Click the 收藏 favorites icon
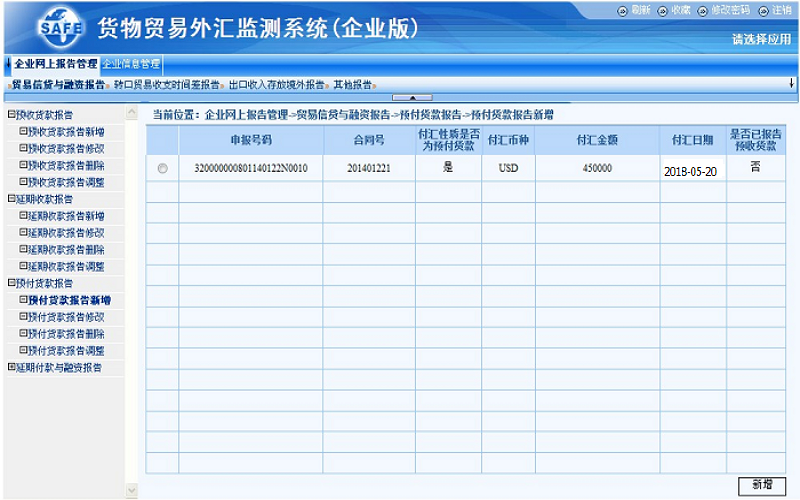This screenshot has width=800, height=500. click(x=663, y=10)
